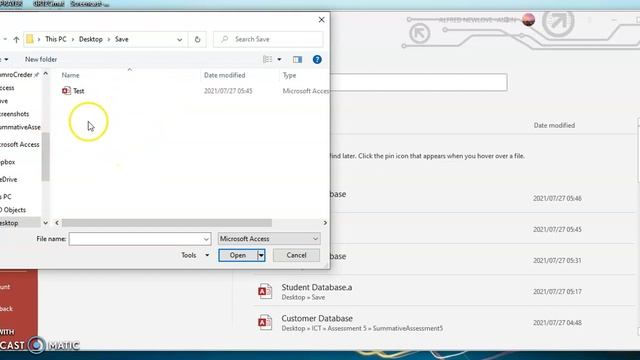Click date 2021/07/27 04:48 in Access list
Screen dimensions: 640x360
coord(557,323)
